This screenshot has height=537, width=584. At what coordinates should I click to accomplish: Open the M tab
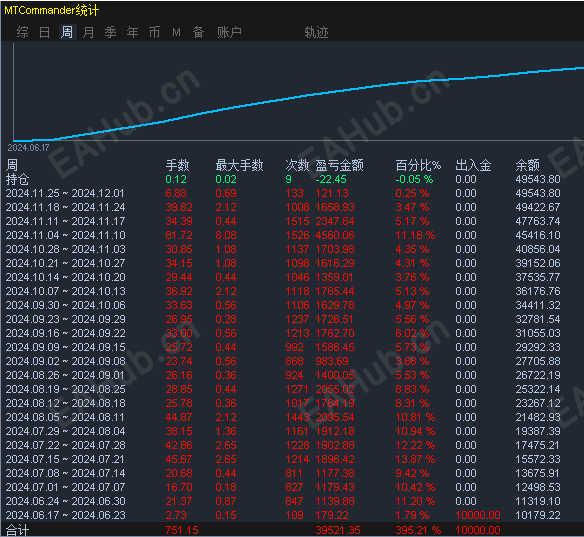click(177, 32)
